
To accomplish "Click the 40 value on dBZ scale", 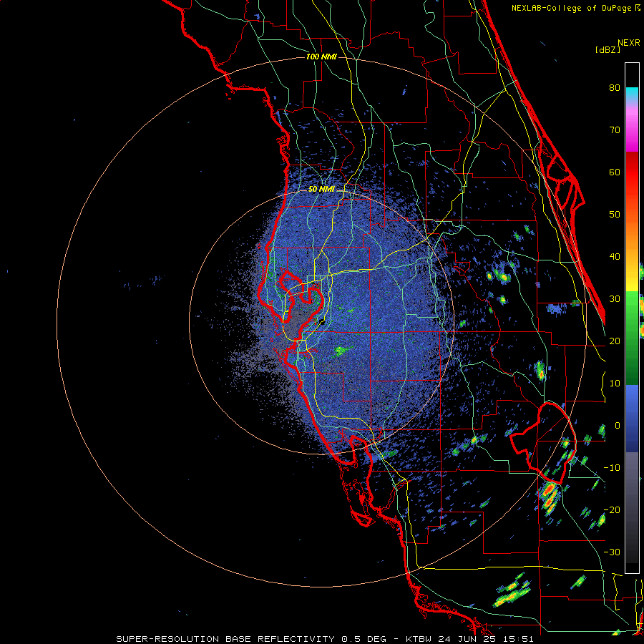I will pyautogui.click(x=615, y=257).
